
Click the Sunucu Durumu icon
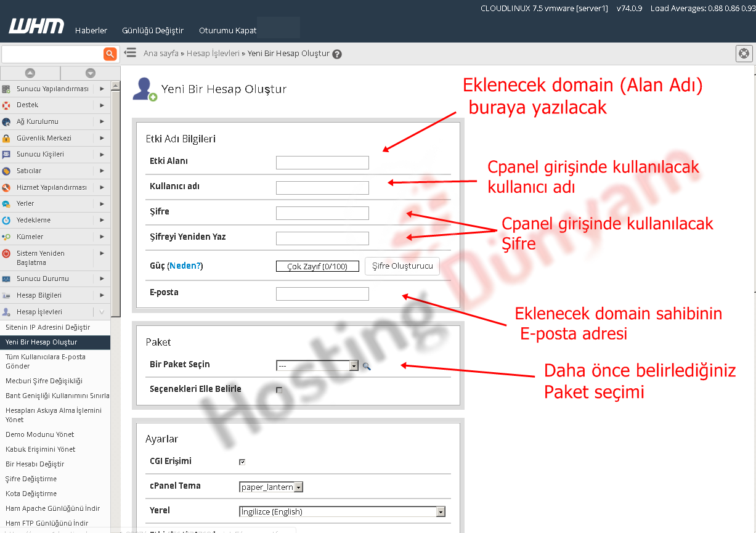pyautogui.click(x=6, y=279)
